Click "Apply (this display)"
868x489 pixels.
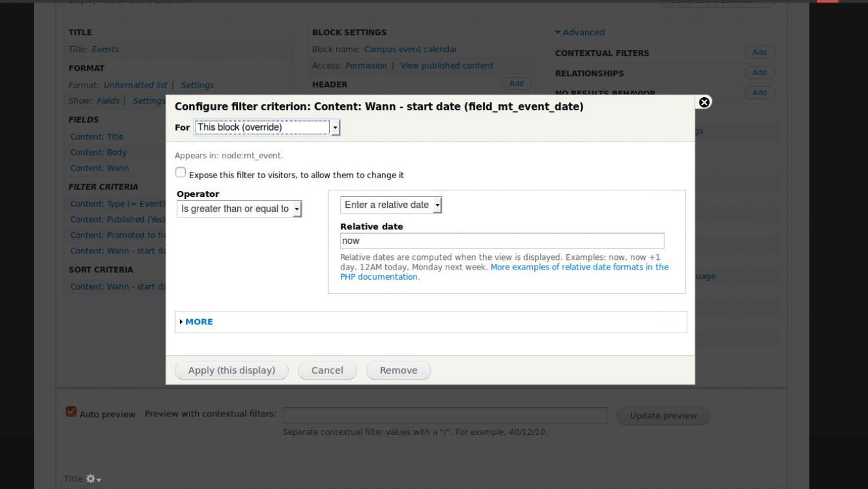tap(231, 370)
